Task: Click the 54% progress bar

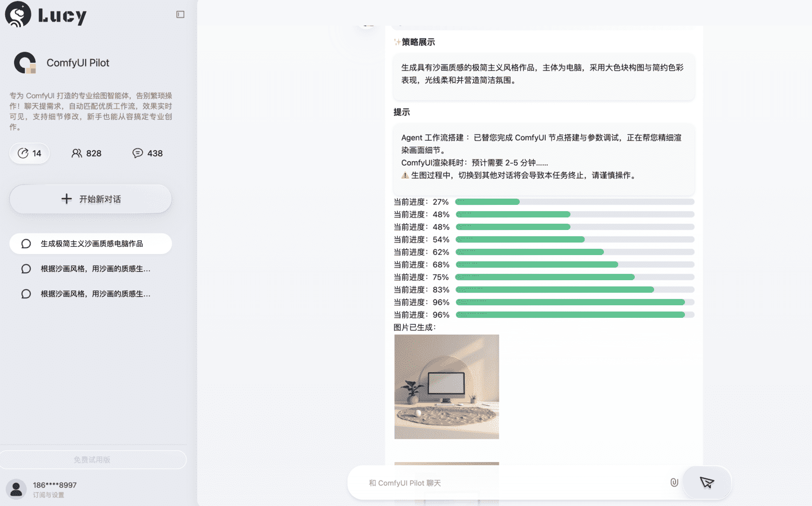Action: tap(575, 239)
